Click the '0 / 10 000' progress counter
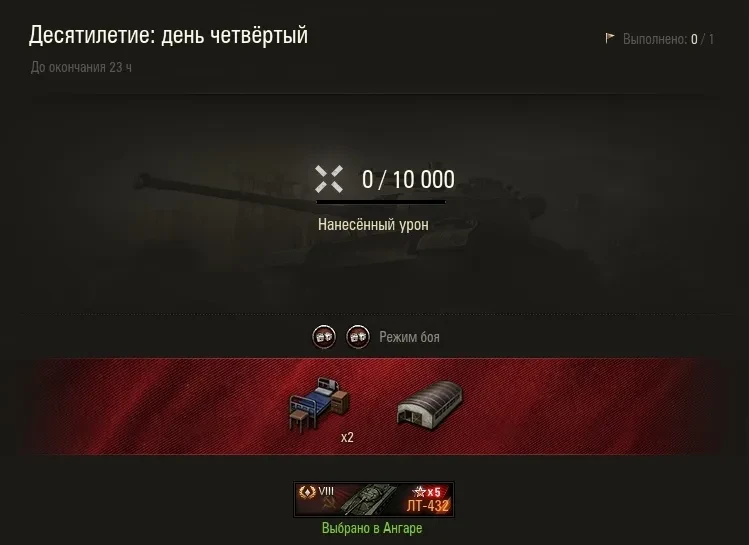This screenshot has width=749, height=545. [x=408, y=180]
